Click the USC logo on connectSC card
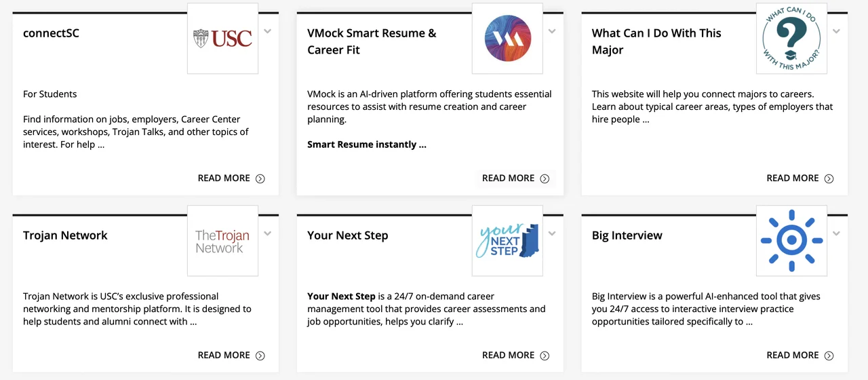 [x=222, y=38]
